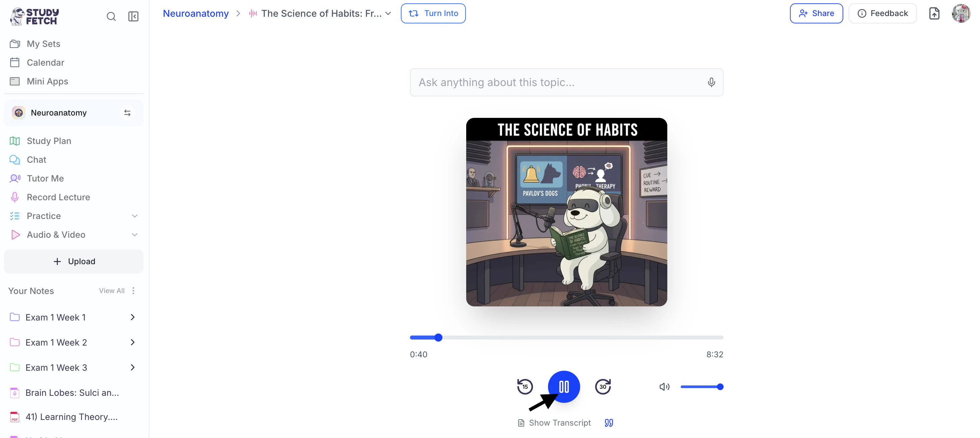Click the Turn Into button
The height and width of the screenshot is (438, 980).
click(433, 14)
